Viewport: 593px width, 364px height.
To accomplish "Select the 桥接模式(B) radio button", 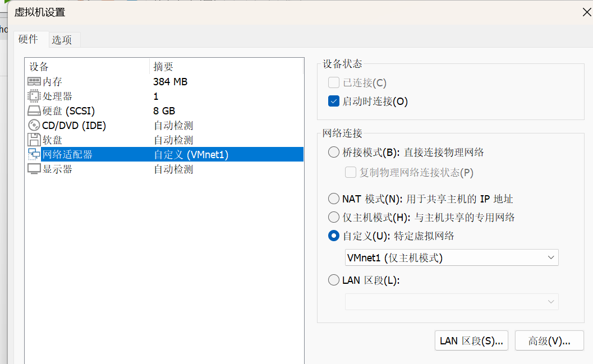I will pos(334,152).
